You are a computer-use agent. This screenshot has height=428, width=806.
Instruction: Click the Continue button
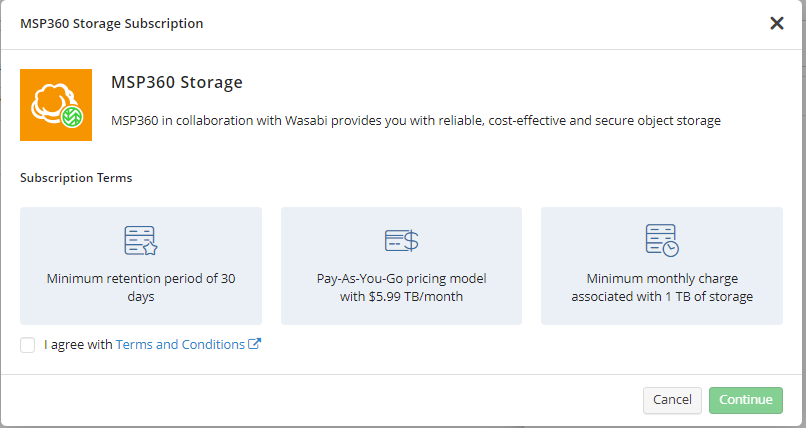click(x=745, y=400)
